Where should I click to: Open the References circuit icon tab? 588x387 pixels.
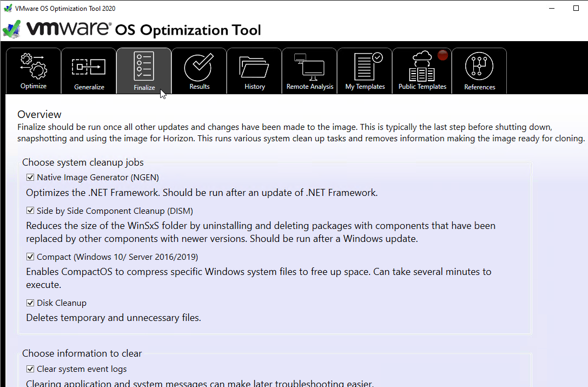479,66
